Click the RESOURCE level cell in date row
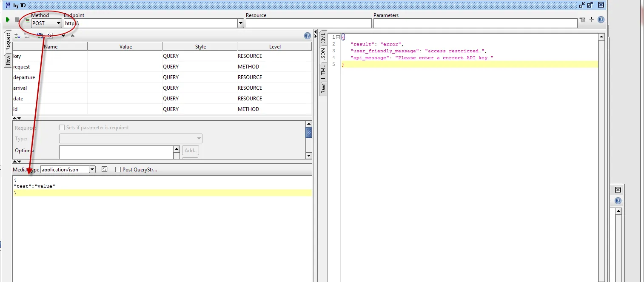Screen dimensions: 644x282 coord(274,99)
